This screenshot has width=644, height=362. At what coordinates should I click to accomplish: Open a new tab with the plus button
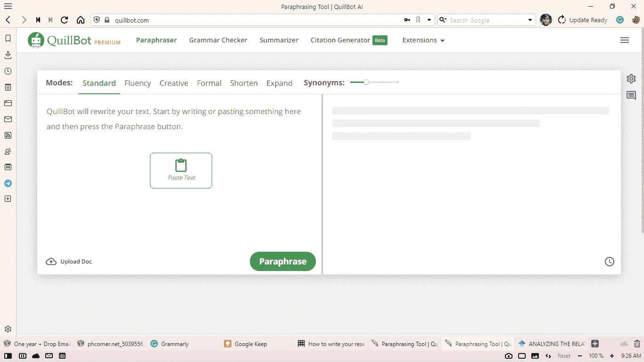tap(595, 344)
